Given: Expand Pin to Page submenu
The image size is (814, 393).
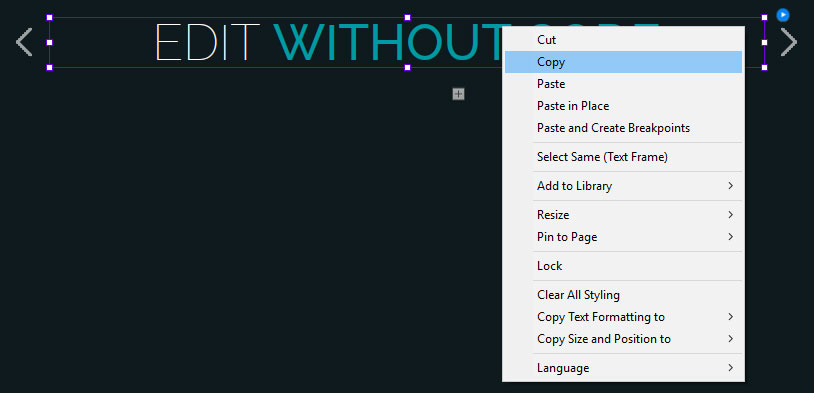Looking at the screenshot, I should [x=623, y=237].
